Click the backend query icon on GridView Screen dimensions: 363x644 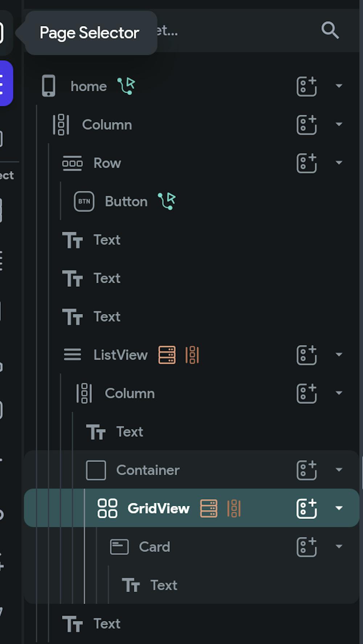pos(209,508)
